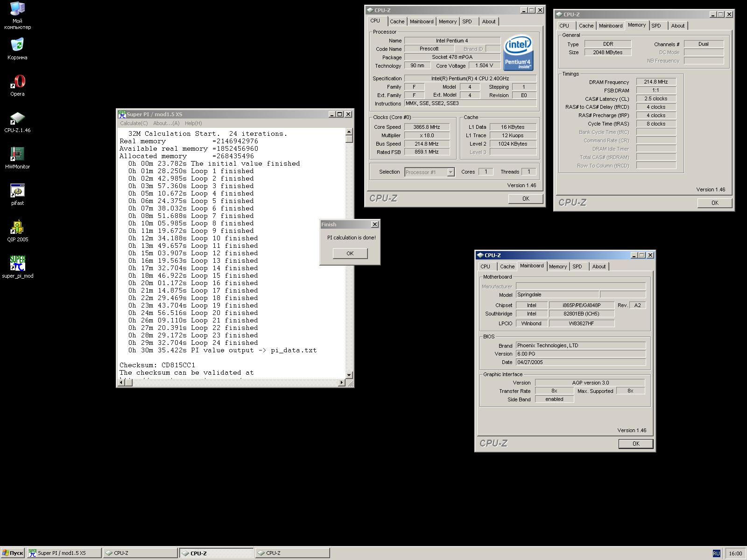Open the Help(H) menu in Super PI
Viewport: 747px width, 560px height.
tap(193, 123)
